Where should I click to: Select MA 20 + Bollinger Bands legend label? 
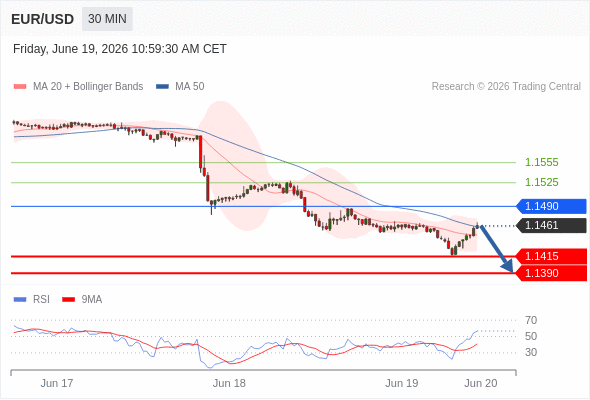(88, 87)
